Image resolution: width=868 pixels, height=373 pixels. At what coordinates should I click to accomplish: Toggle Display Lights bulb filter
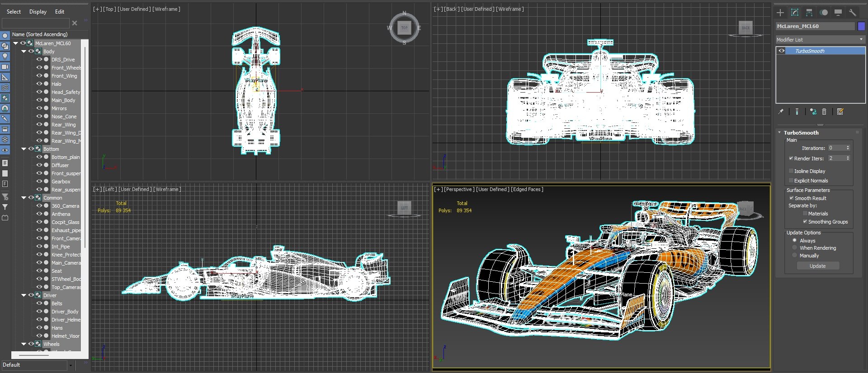(x=5, y=56)
